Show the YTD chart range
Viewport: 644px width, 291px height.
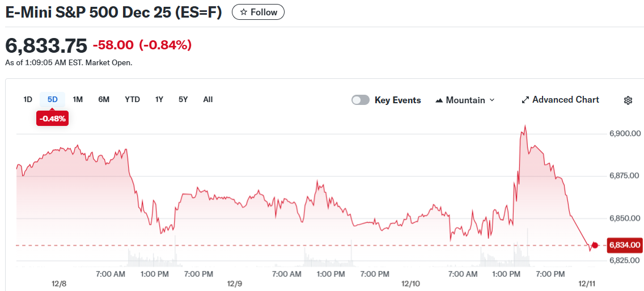point(132,99)
